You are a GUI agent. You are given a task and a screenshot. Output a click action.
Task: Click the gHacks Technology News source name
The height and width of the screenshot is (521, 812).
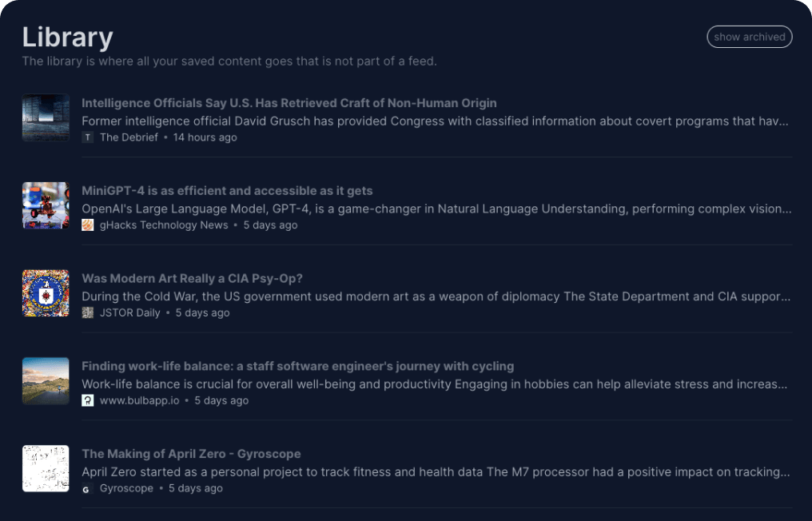coord(164,225)
